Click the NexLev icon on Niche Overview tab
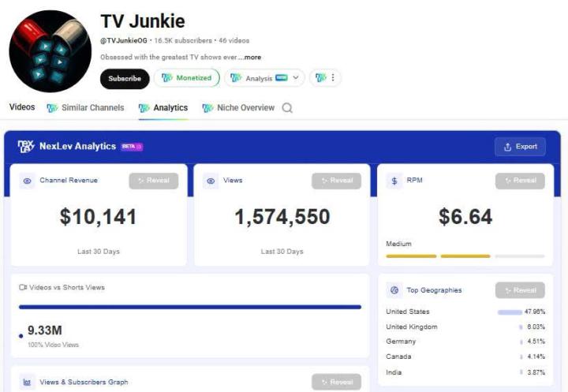 (x=207, y=108)
